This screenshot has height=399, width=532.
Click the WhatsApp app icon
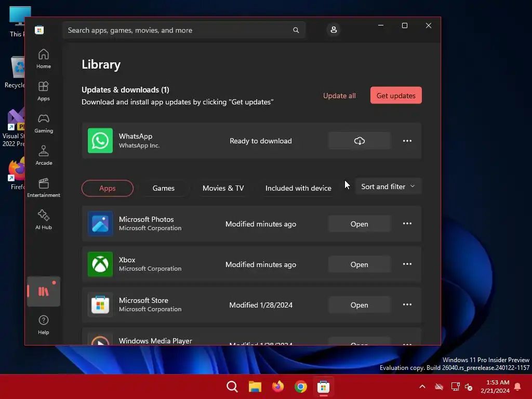100,140
